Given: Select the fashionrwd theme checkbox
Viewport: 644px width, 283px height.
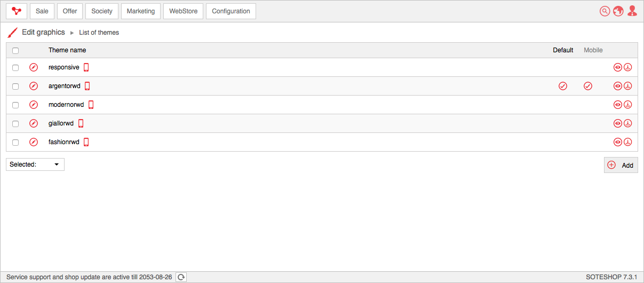Looking at the screenshot, I should click(x=15, y=143).
